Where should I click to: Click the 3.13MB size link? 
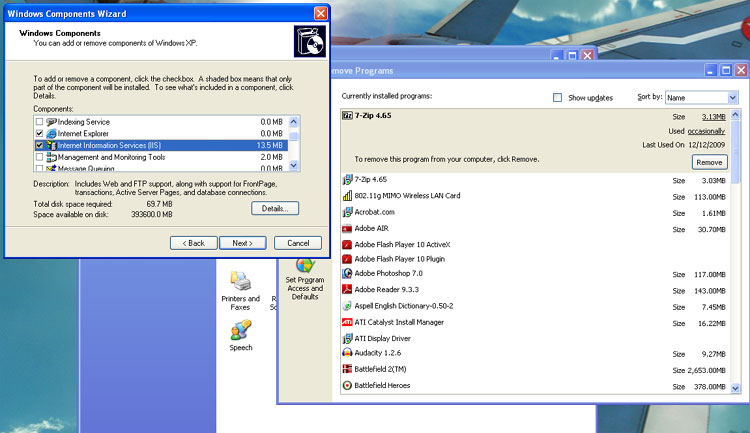coord(714,117)
